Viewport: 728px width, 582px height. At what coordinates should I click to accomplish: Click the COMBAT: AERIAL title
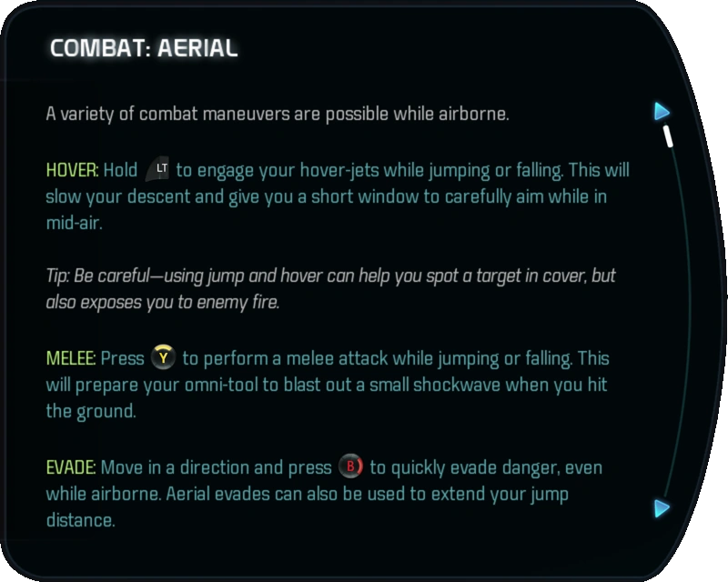point(144,48)
